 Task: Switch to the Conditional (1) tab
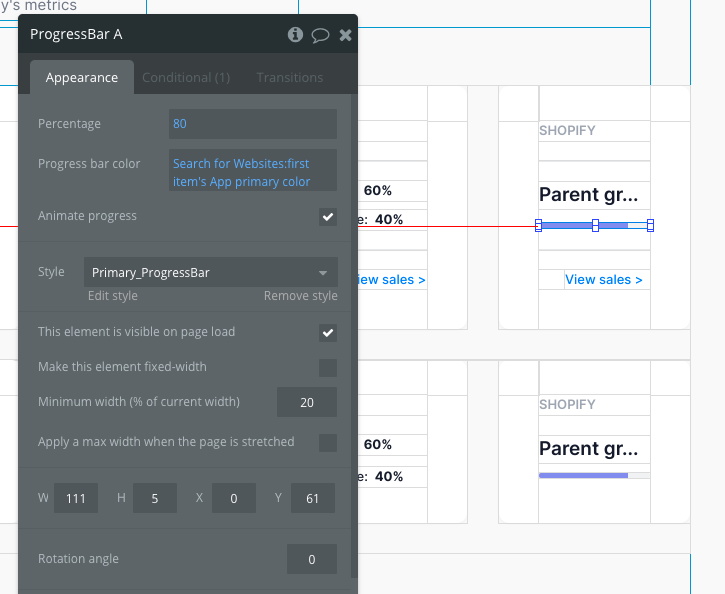186,77
